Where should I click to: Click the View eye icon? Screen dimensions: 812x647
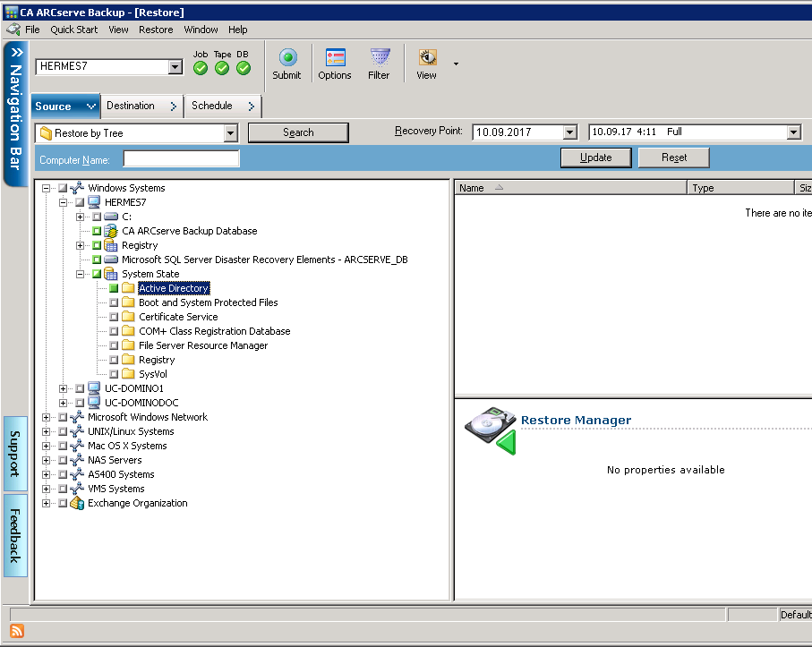[427, 57]
